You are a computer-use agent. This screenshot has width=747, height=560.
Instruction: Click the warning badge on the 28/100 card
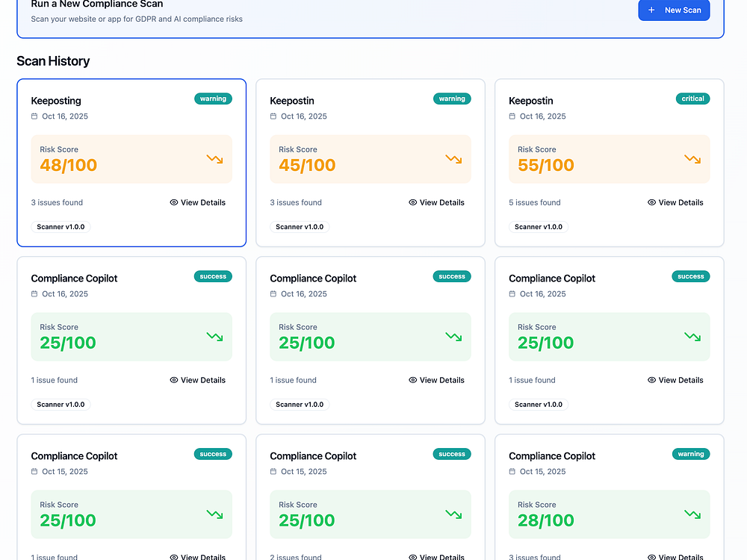(x=691, y=454)
